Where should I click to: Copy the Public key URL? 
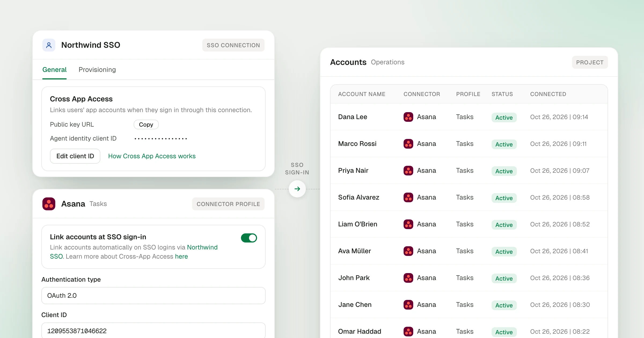(146, 124)
